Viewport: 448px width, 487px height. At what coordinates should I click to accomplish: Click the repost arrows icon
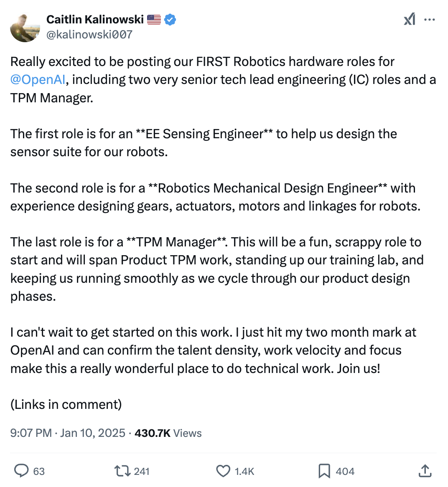click(x=122, y=471)
